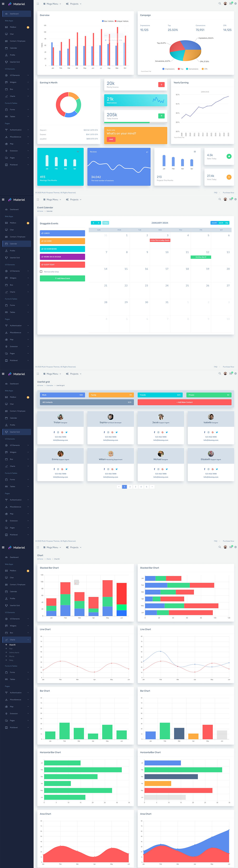Open the Mega Menu dropdown on the dashboard page
Viewport: 238px width, 868px height.
52,4
